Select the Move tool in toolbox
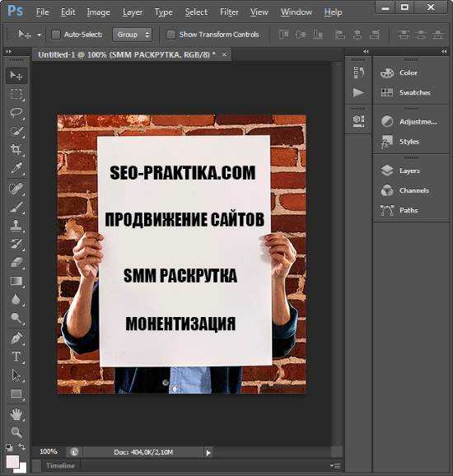 16,75
